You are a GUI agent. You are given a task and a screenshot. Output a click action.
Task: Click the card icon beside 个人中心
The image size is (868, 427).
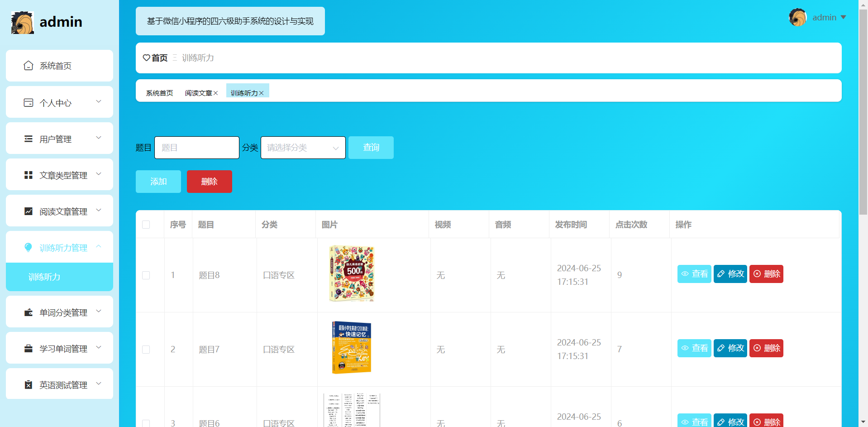click(x=29, y=103)
